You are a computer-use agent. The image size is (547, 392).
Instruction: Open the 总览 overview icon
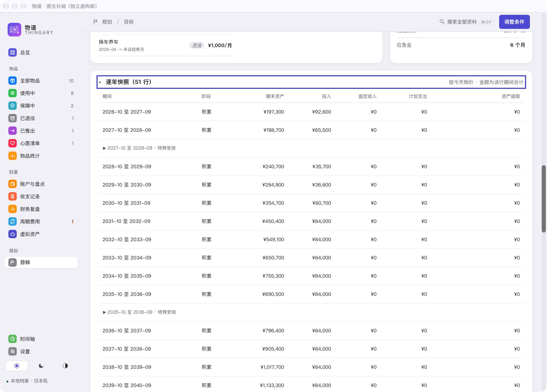pos(13,52)
